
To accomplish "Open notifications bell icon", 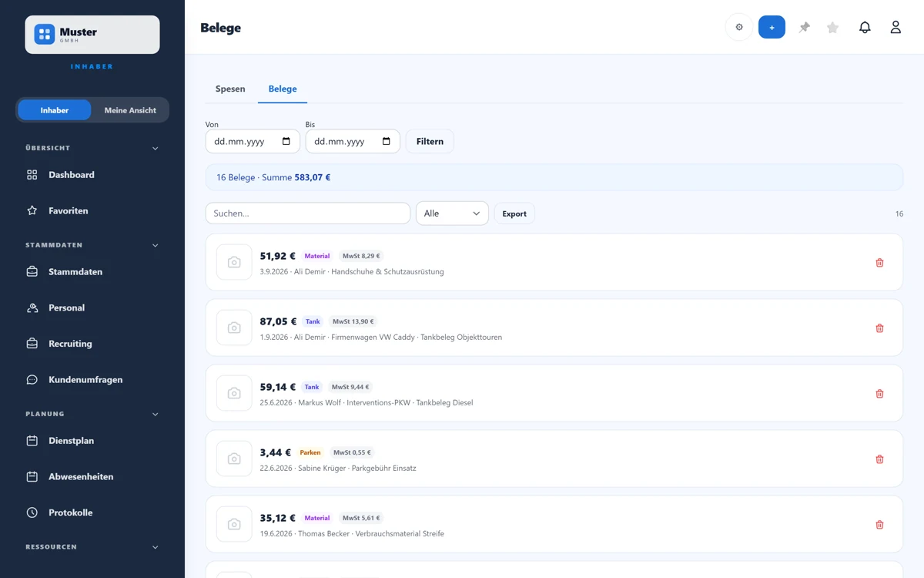I will (x=865, y=27).
